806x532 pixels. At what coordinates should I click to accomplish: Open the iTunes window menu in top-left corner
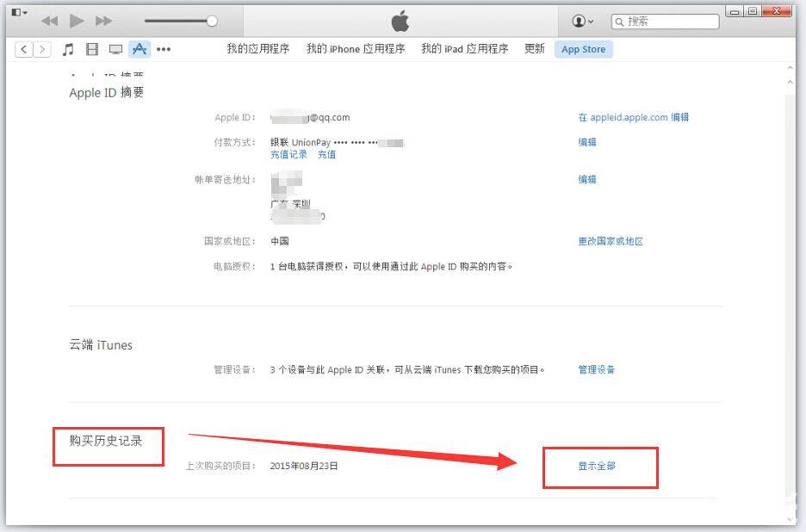point(19,13)
